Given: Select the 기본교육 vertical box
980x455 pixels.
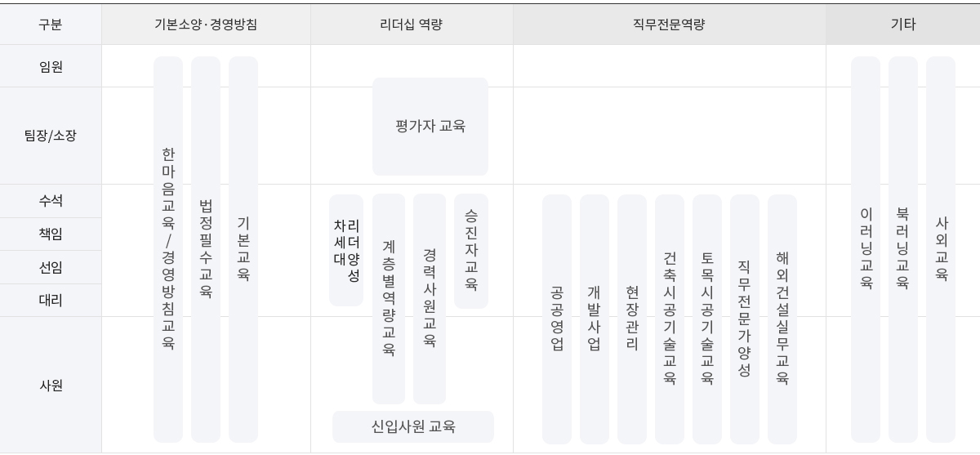Looking at the screenshot, I should point(243,249).
